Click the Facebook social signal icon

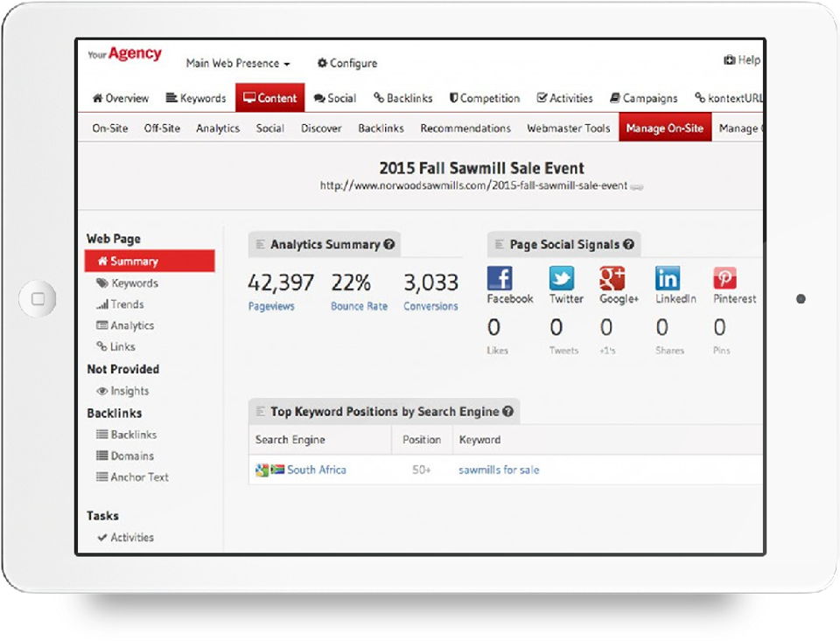pos(500,279)
